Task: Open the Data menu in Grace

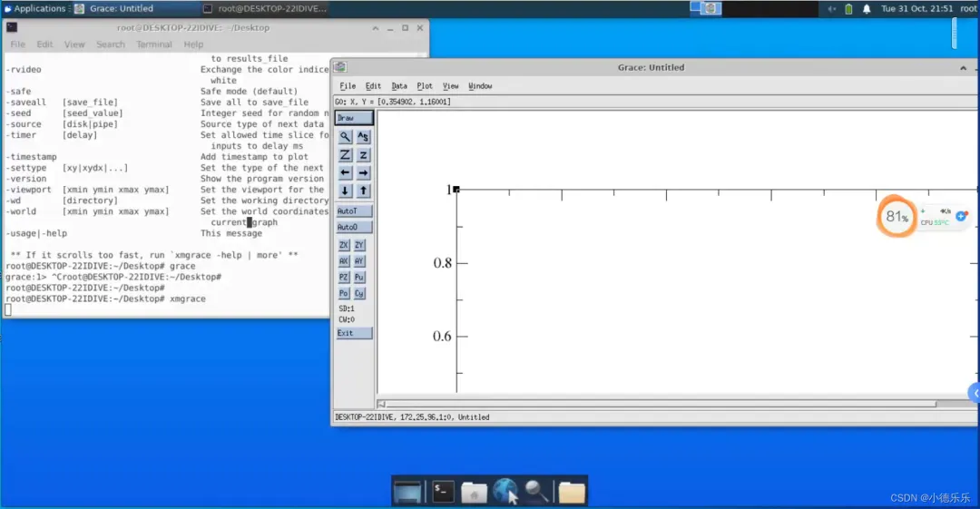Action: 398,86
